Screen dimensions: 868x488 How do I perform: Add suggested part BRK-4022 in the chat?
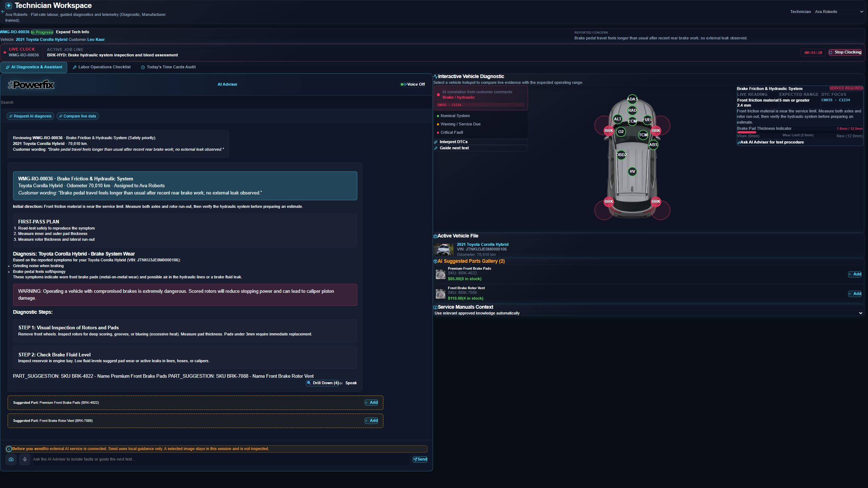[371, 403]
